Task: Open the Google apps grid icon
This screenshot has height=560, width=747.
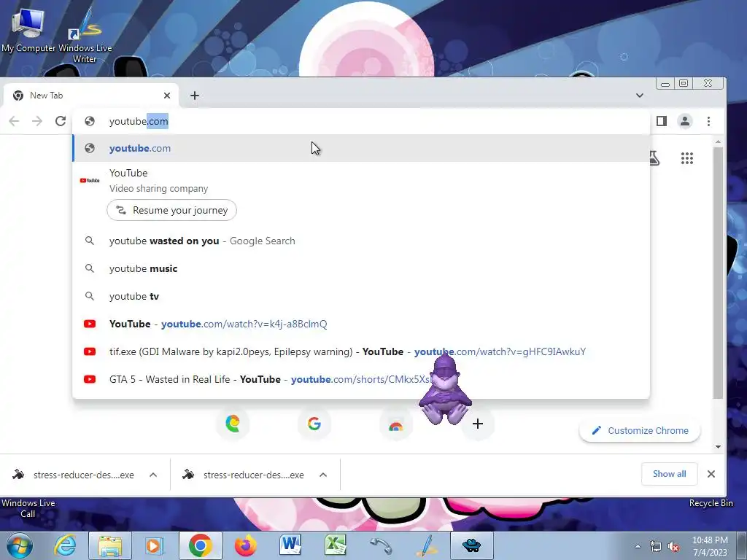Action: 686,158
